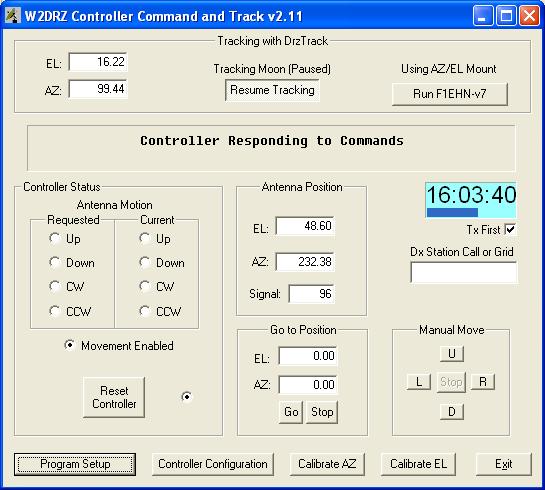Click the Calibrate AZ button
Viewport: 545px width, 490px height.
click(x=327, y=464)
